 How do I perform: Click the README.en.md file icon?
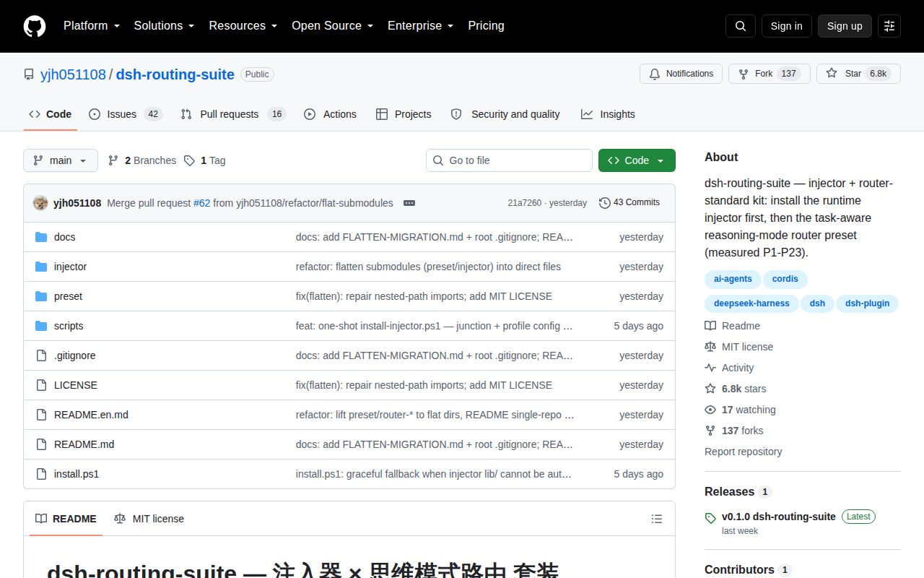pyautogui.click(x=41, y=415)
